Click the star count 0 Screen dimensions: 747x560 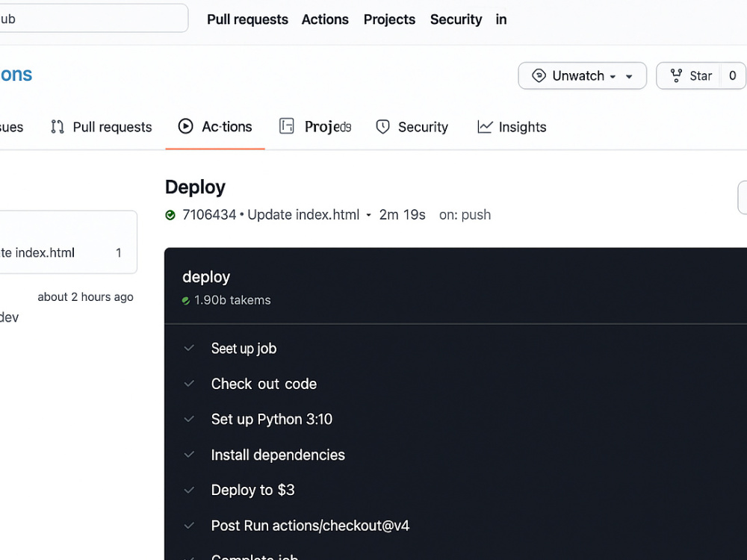733,75
